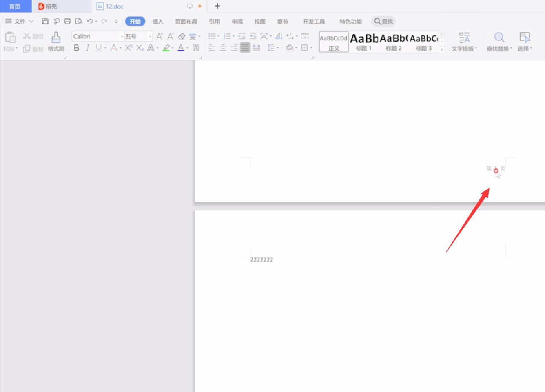Open Print Preview icon

[79, 21]
